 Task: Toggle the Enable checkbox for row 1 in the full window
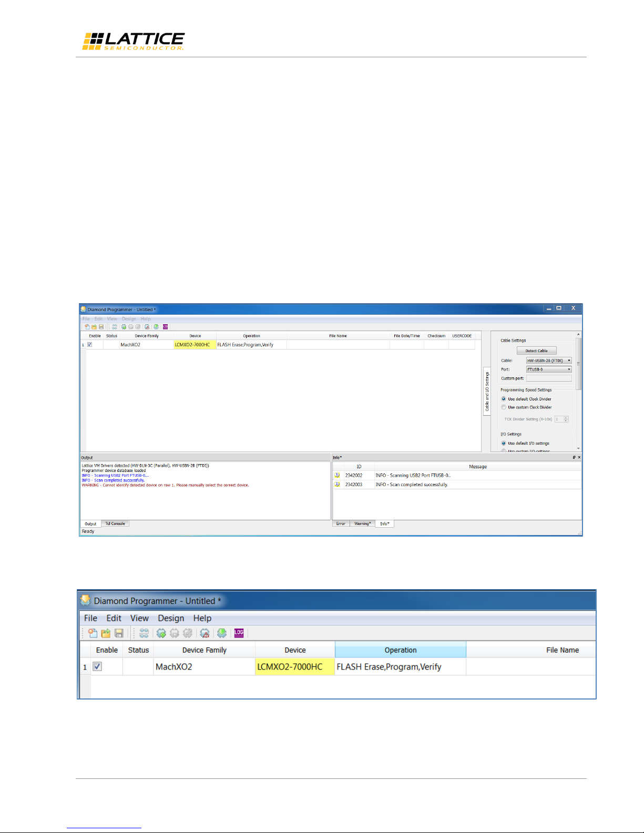click(90, 345)
